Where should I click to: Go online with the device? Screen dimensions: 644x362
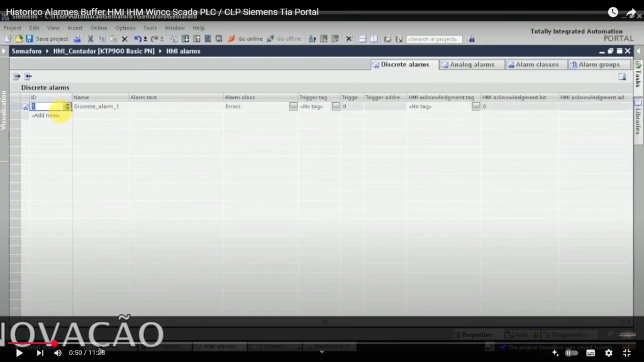pos(246,39)
